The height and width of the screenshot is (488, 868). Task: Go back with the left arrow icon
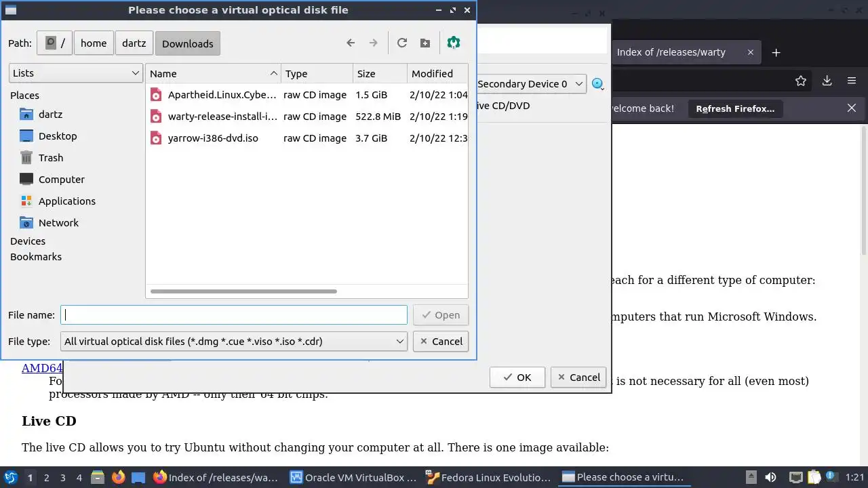[x=351, y=43]
